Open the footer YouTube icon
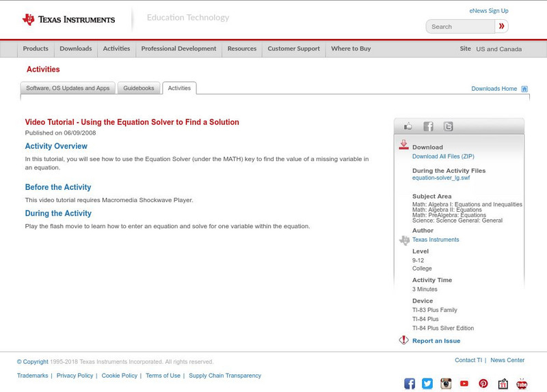 point(464,384)
